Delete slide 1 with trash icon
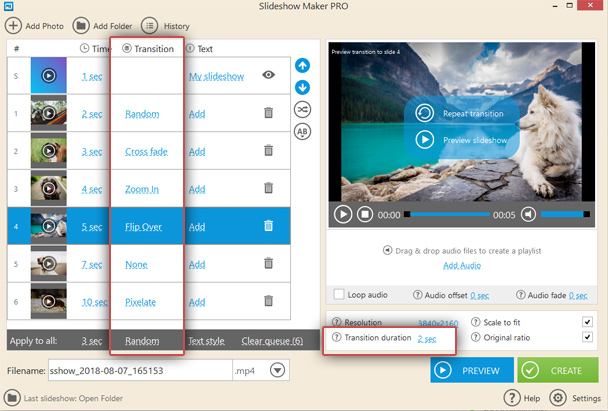This screenshot has height=411, width=608. 268,113
